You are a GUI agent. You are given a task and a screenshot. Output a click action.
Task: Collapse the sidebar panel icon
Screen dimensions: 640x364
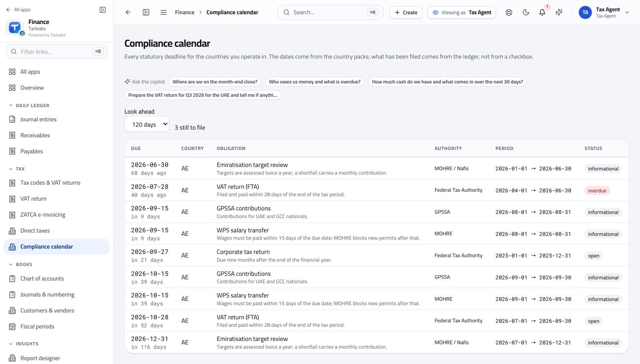103,10
